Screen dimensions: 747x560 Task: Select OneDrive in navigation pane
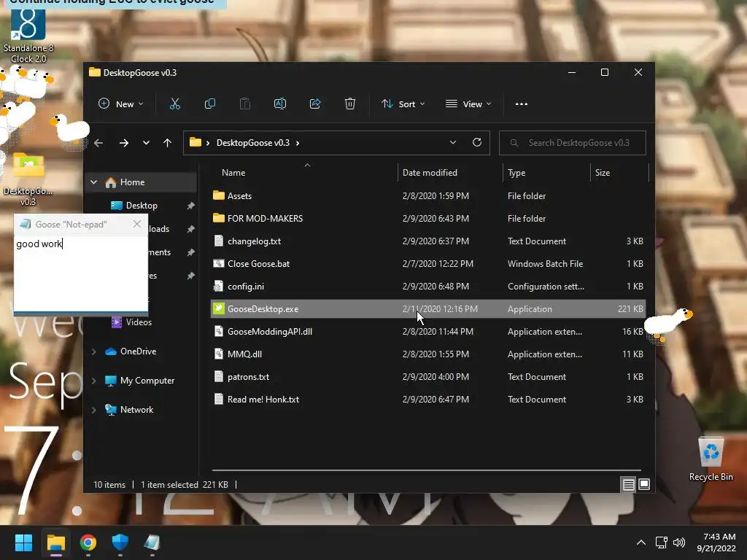click(138, 351)
